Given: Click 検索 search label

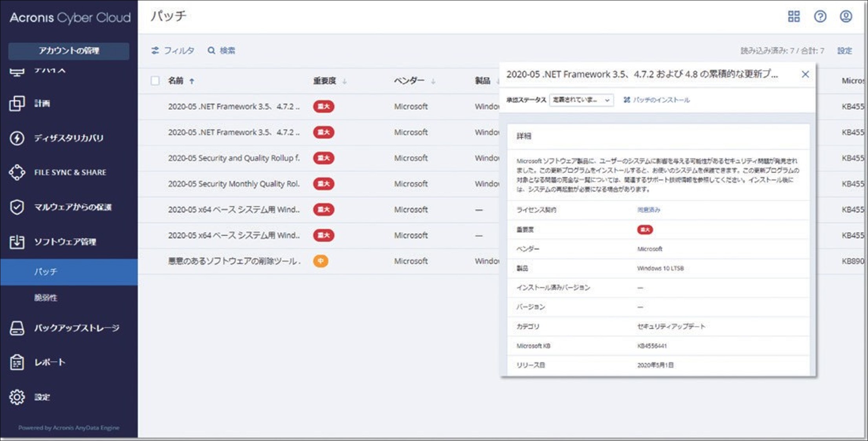Looking at the screenshot, I should pos(228,50).
